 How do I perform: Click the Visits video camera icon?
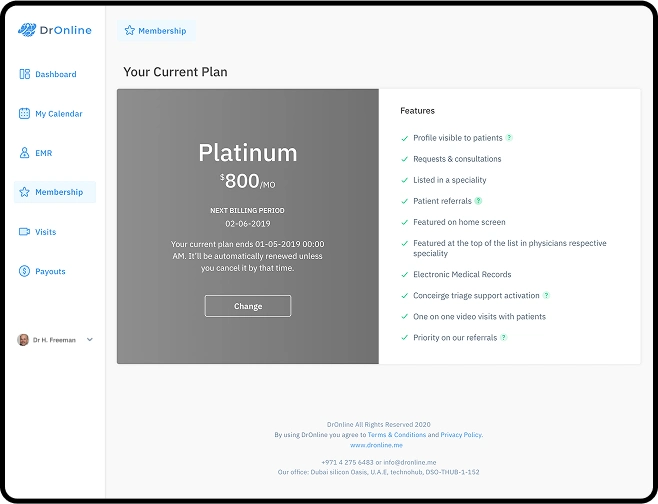pos(24,232)
